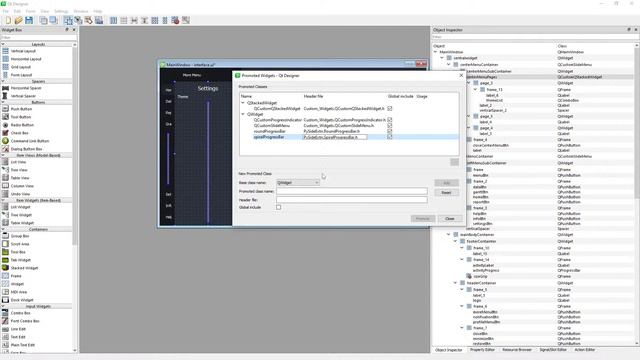This screenshot has height=360, width=640.
Task: Collapse Containers category in Widget Box
Action: tap(3, 229)
